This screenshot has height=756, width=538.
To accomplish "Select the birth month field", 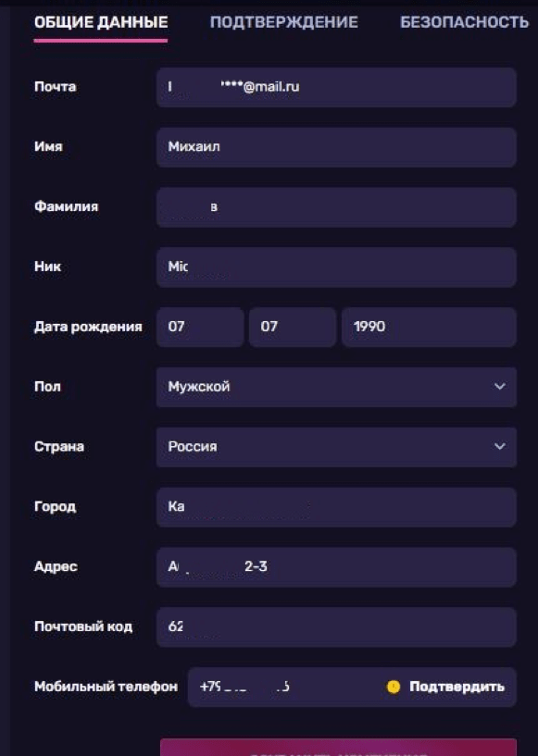I will [x=293, y=327].
